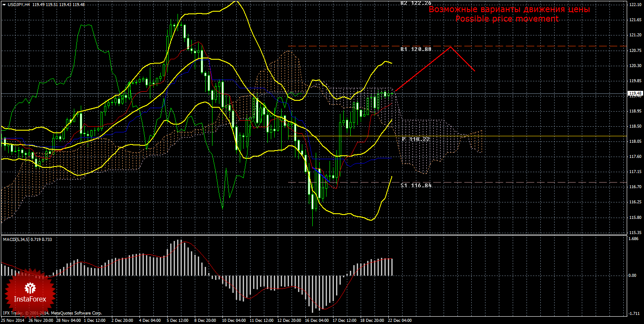The width and height of the screenshot is (644, 324).
Task: Click the 115.80 value on price scale
Action: [634, 217]
